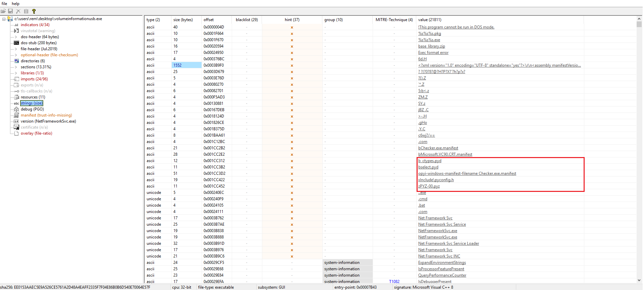Viewport: 644px width, 290px height.
Task: Click the 'dos-header (64 bytes)' tree label
Action: [40, 37]
